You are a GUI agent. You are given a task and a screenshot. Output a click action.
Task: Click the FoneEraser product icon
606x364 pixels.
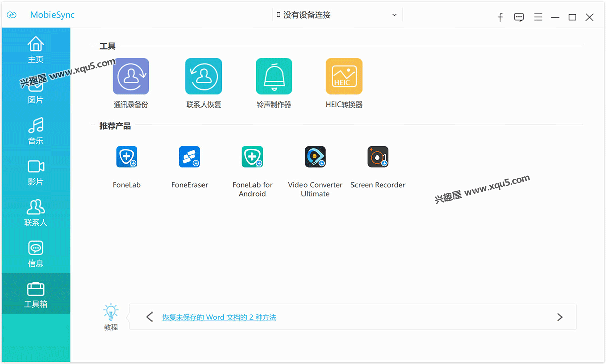click(x=189, y=157)
